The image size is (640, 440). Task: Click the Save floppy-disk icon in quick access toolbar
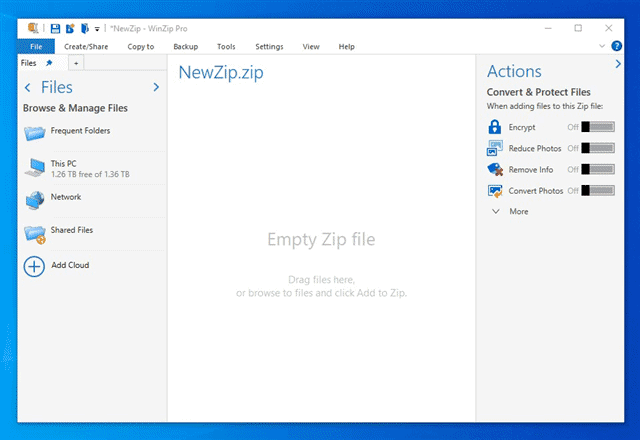[x=55, y=29]
